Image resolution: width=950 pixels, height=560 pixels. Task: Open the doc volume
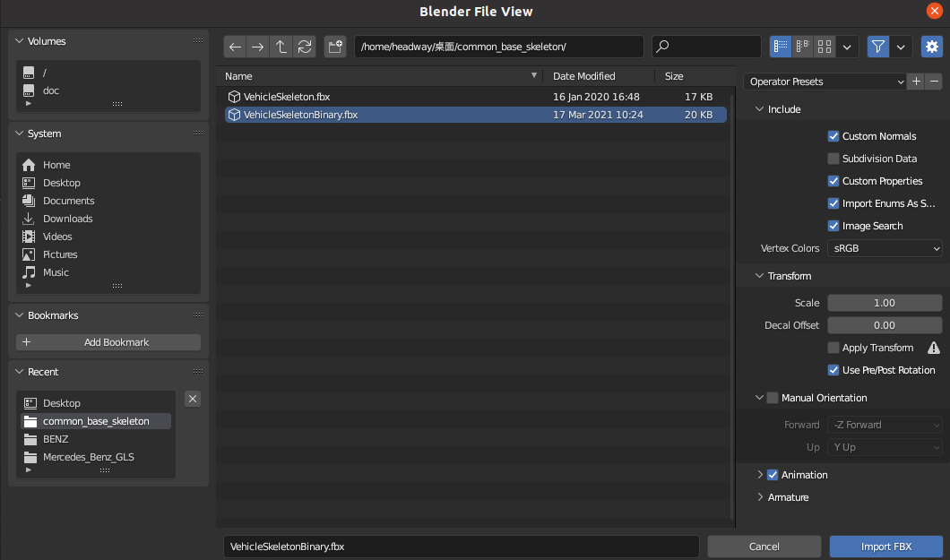click(108, 90)
